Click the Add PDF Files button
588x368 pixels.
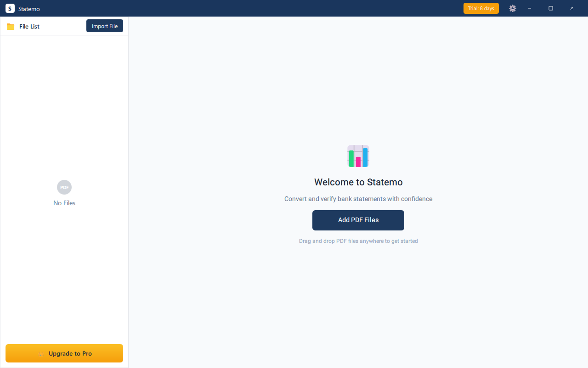tap(358, 220)
